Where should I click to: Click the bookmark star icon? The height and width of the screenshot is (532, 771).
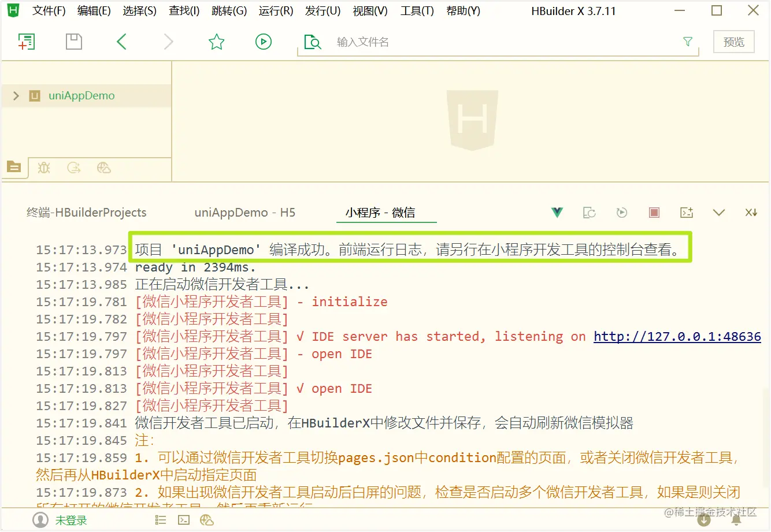(x=217, y=42)
